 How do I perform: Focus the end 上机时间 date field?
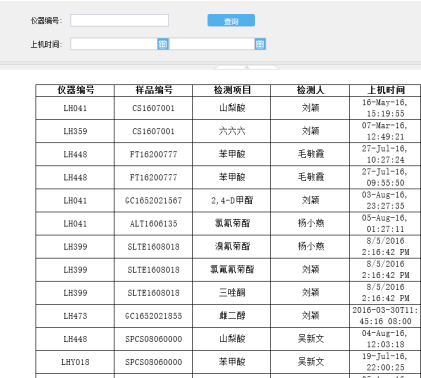click(212, 44)
